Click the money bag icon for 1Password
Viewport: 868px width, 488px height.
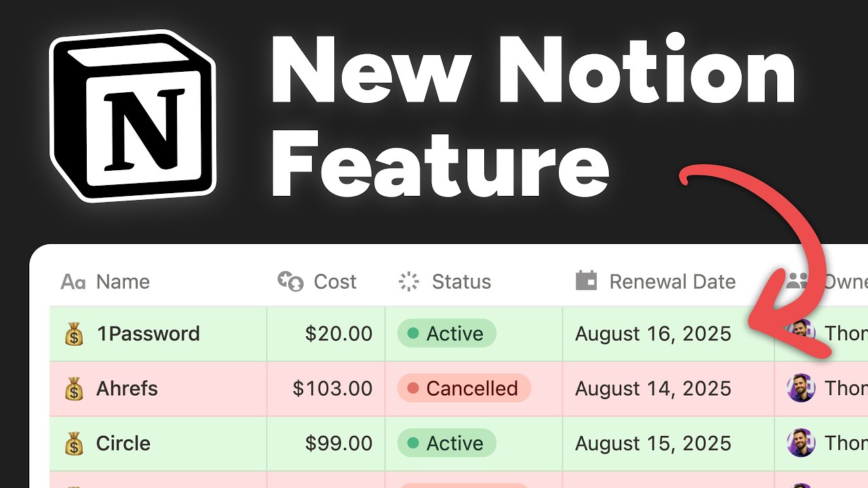(x=73, y=333)
